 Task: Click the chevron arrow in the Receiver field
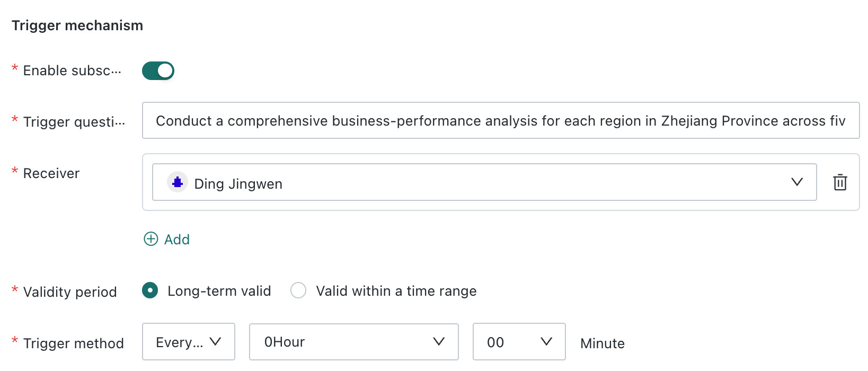pos(797,182)
